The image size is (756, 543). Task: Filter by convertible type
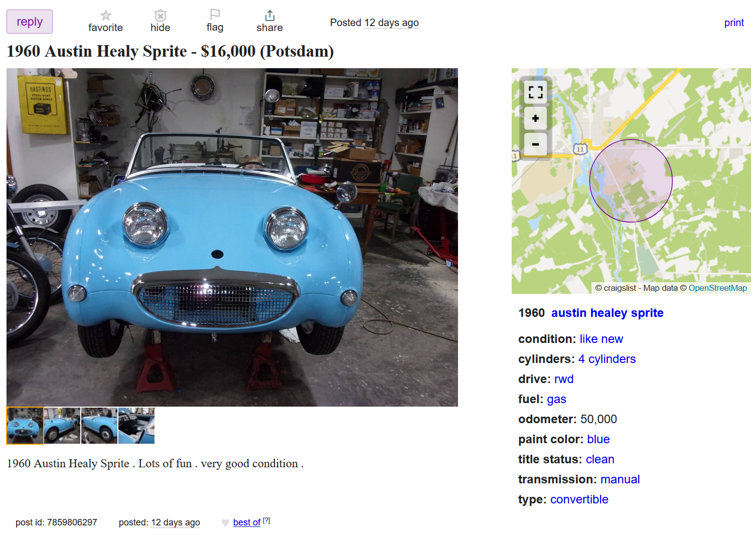tap(579, 499)
